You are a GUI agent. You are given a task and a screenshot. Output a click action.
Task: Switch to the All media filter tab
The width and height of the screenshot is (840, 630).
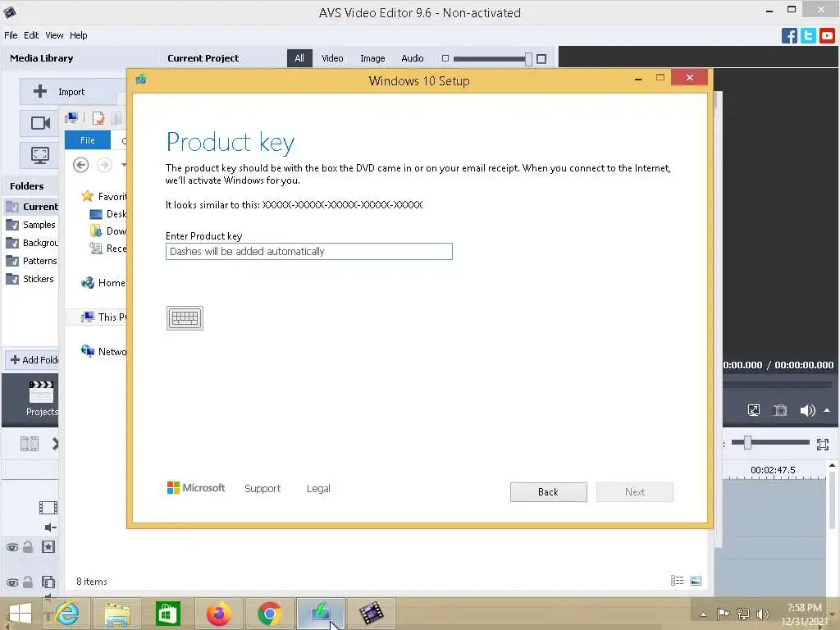[x=299, y=58]
